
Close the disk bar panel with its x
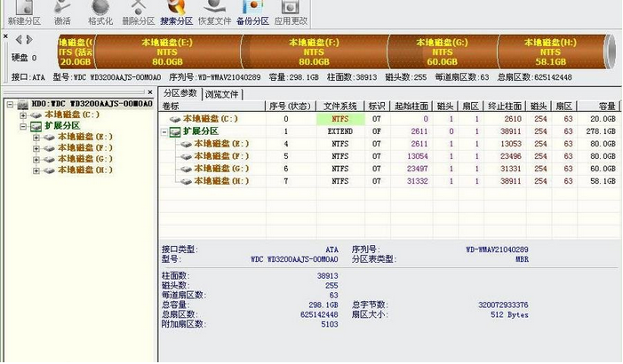5,36
